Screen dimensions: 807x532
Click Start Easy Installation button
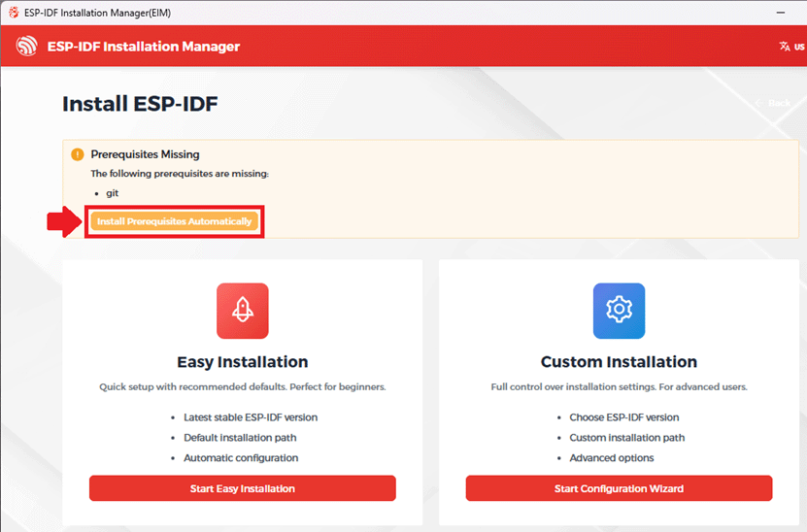pyautogui.click(x=243, y=488)
